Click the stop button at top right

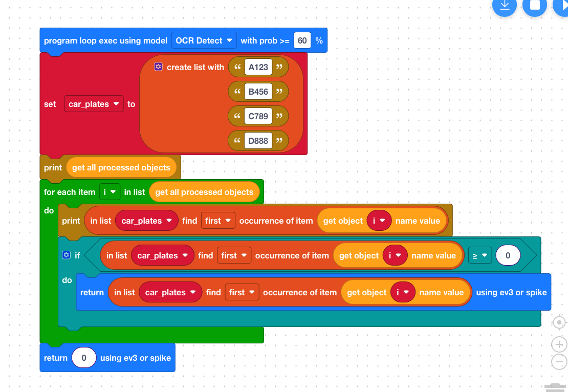coord(535,5)
